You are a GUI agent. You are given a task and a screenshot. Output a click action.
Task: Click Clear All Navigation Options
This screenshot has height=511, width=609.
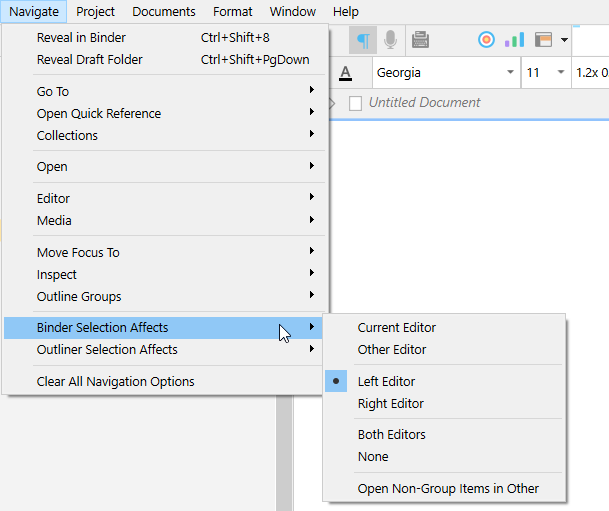(115, 381)
